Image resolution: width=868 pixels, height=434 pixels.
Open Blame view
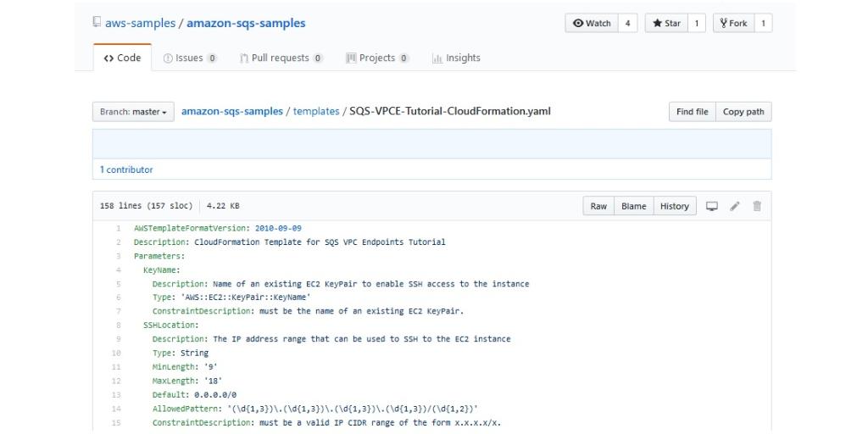[x=634, y=206]
